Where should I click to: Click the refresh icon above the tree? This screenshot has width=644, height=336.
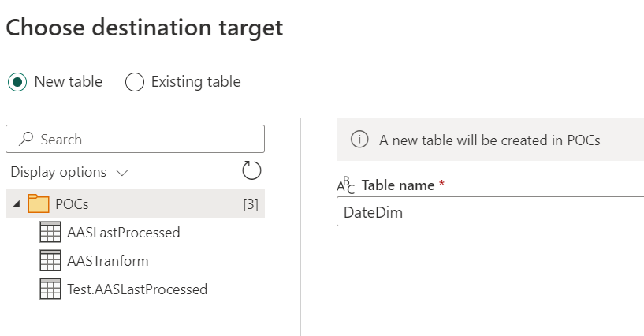click(x=251, y=171)
